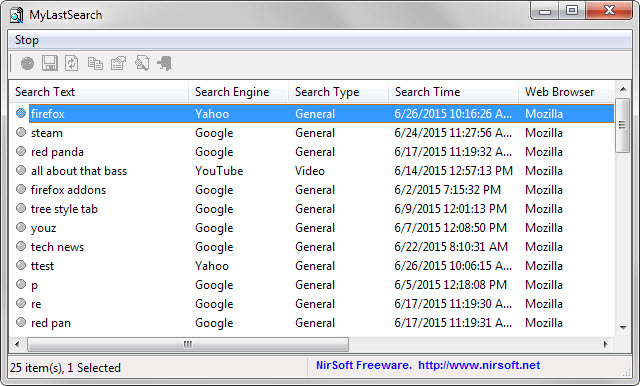
Task: Click the Find magnifier toolbar icon
Action: pos(142,63)
